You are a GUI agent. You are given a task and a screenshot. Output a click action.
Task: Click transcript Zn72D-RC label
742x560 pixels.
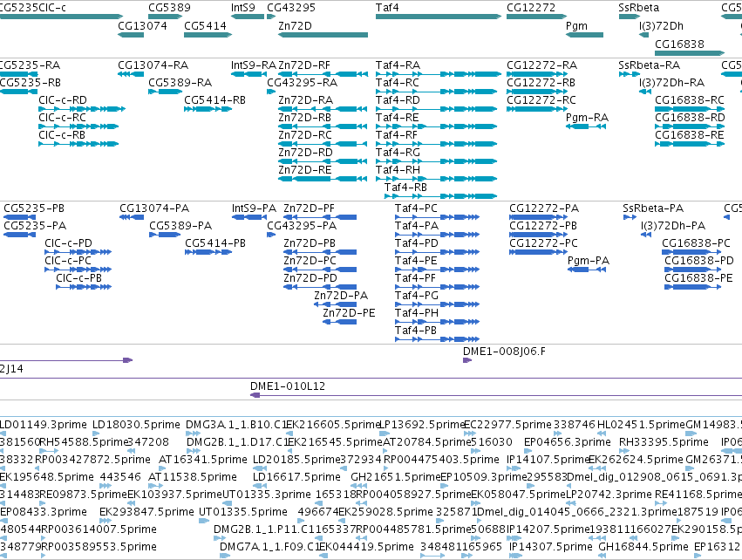(305, 135)
